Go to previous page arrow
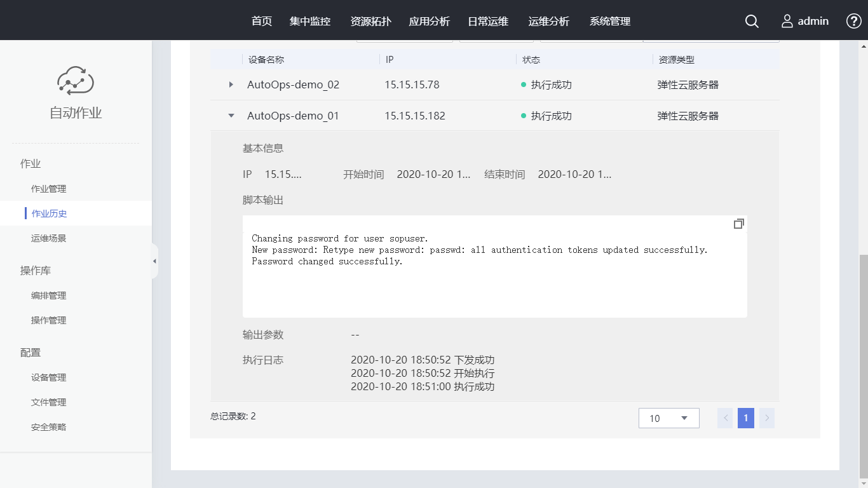Viewport: 868px width, 488px height. [x=725, y=418]
